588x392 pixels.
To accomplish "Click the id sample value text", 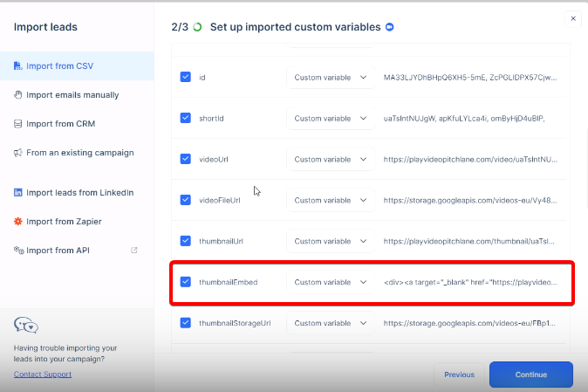I will [x=470, y=78].
